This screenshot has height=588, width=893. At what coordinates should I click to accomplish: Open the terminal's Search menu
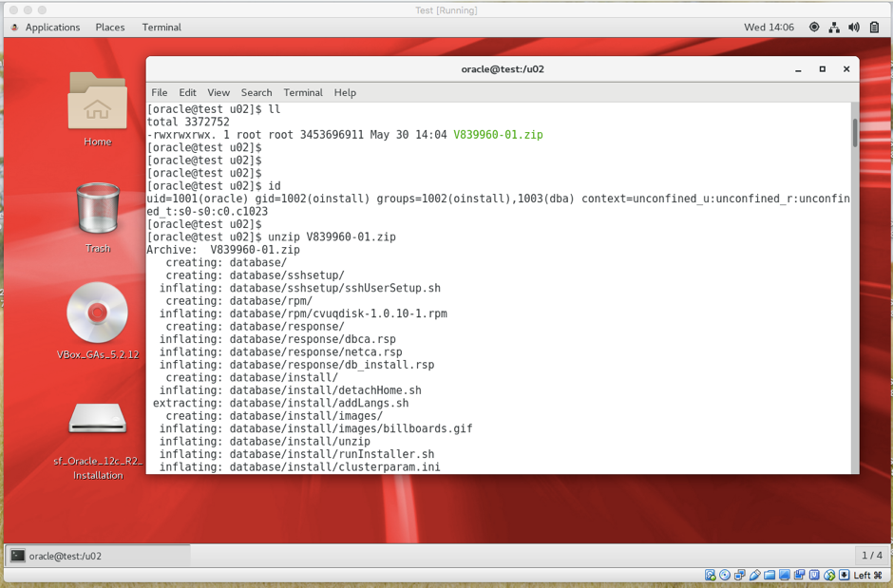tap(256, 92)
